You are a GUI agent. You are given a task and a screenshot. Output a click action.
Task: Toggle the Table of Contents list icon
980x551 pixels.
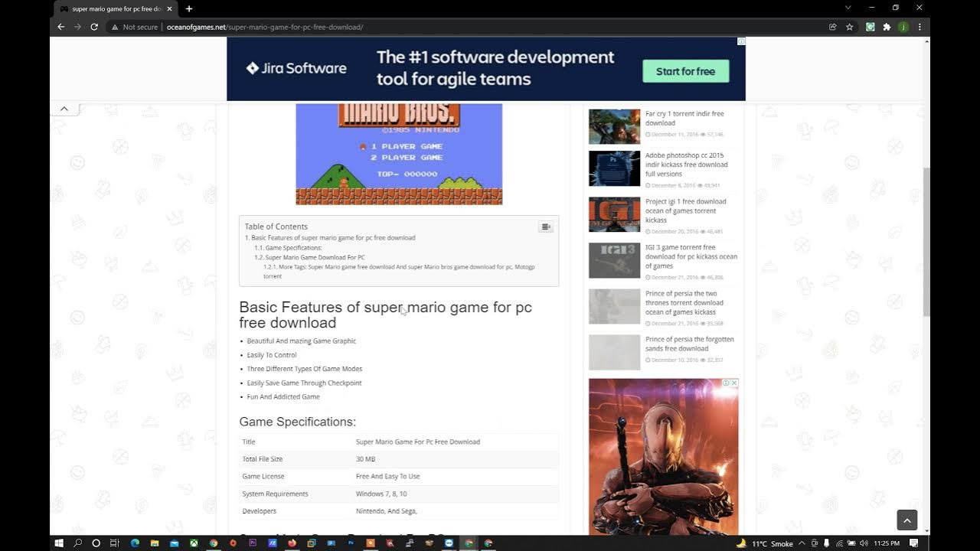[545, 227]
